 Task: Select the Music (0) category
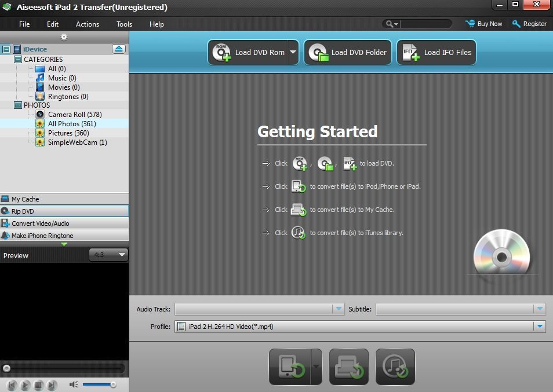(x=62, y=78)
